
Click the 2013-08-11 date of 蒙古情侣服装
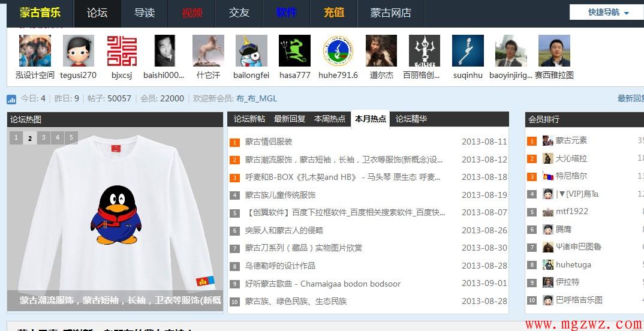pyautogui.click(x=484, y=142)
